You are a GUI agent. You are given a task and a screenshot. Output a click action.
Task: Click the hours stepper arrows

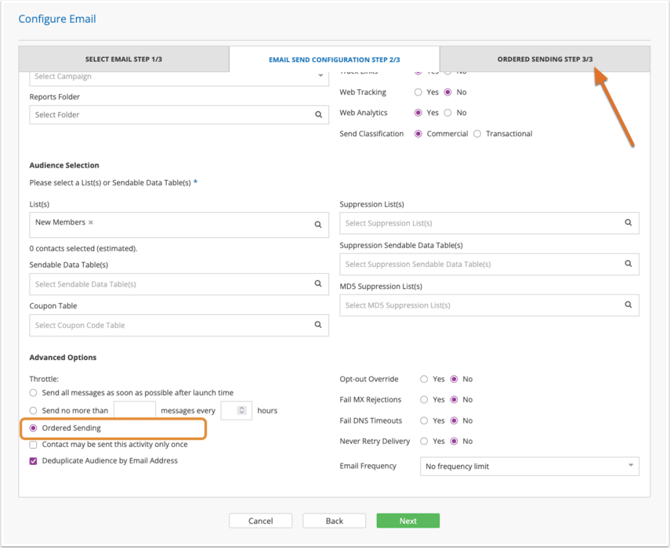[x=242, y=410]
